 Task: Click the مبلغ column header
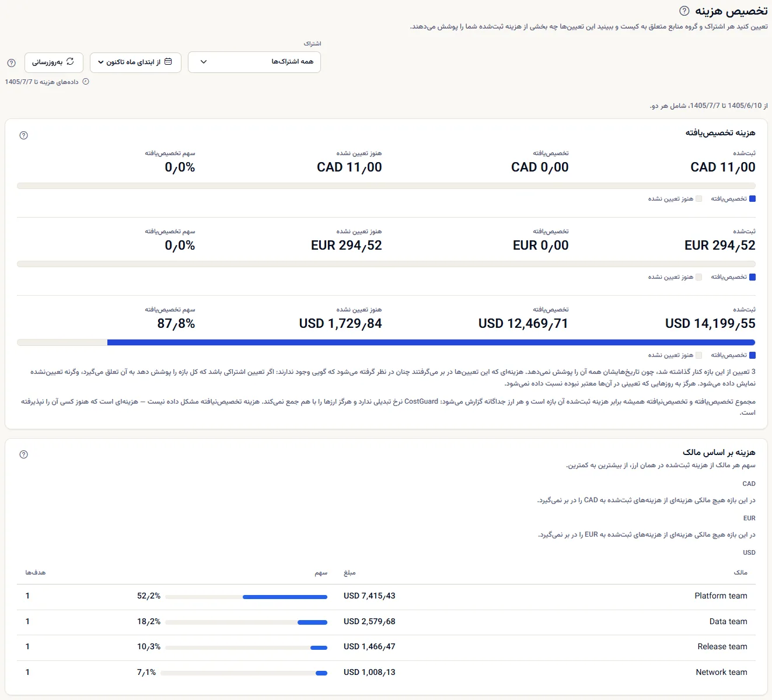(350, 573)
